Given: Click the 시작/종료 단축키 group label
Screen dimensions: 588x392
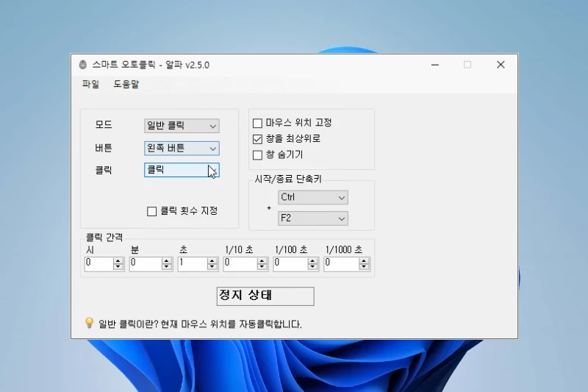Looking at the screenshot, I should (288, 179).
